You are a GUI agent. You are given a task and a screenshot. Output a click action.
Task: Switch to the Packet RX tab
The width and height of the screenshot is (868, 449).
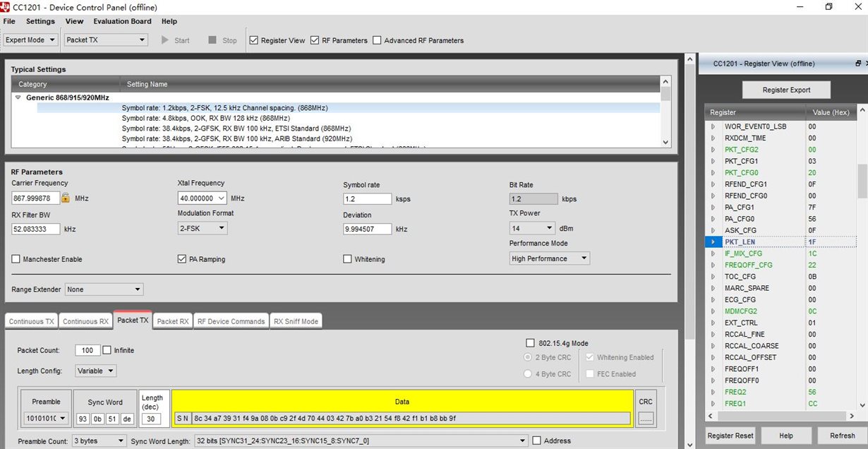pyautogui.click(x=173, y=321)
